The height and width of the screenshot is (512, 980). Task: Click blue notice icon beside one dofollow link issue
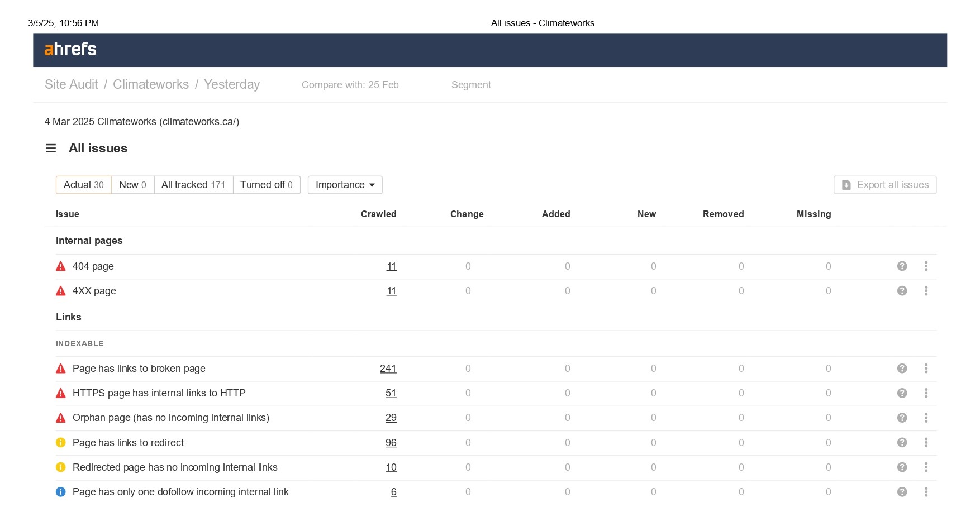61,492
